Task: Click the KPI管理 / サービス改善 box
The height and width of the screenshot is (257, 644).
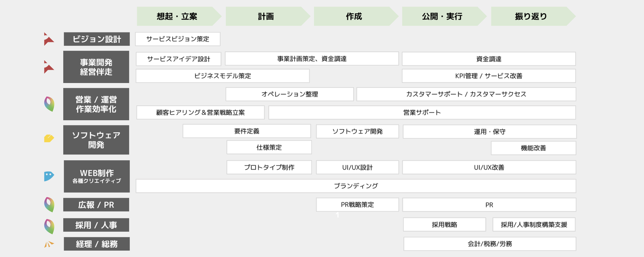Action: (488, 76)
